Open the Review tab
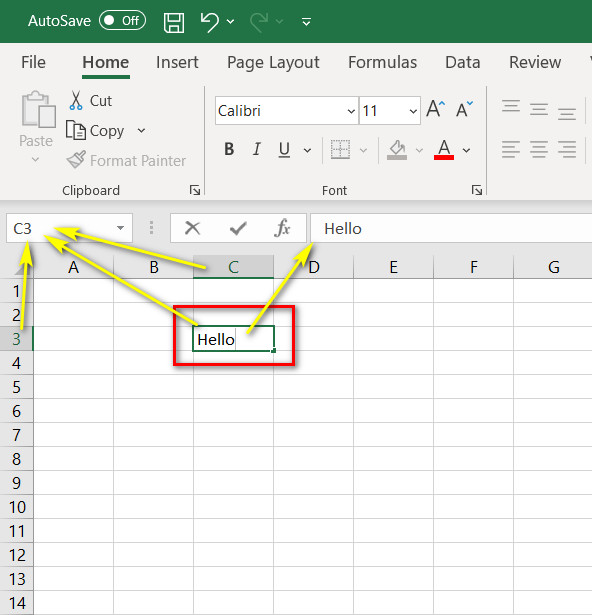 [x=535, y=62]
